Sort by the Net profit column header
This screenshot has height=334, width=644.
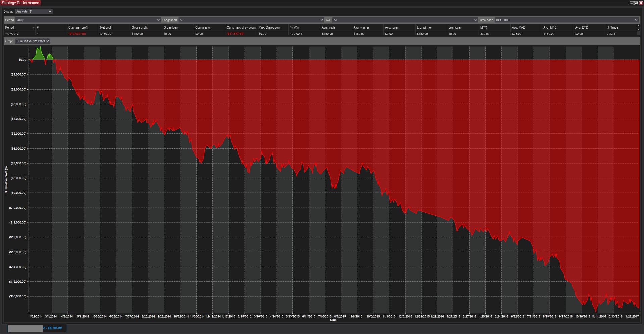(x=114, y=27)
